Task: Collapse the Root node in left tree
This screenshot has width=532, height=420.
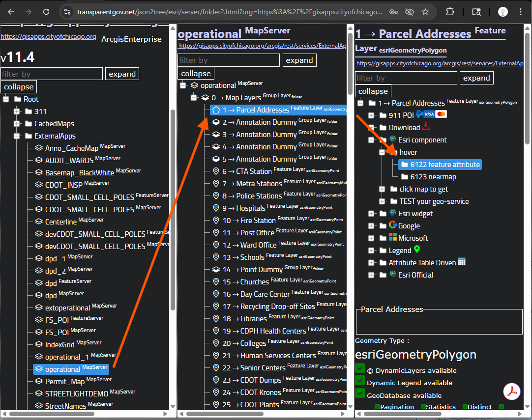Action: coord(6,99)
